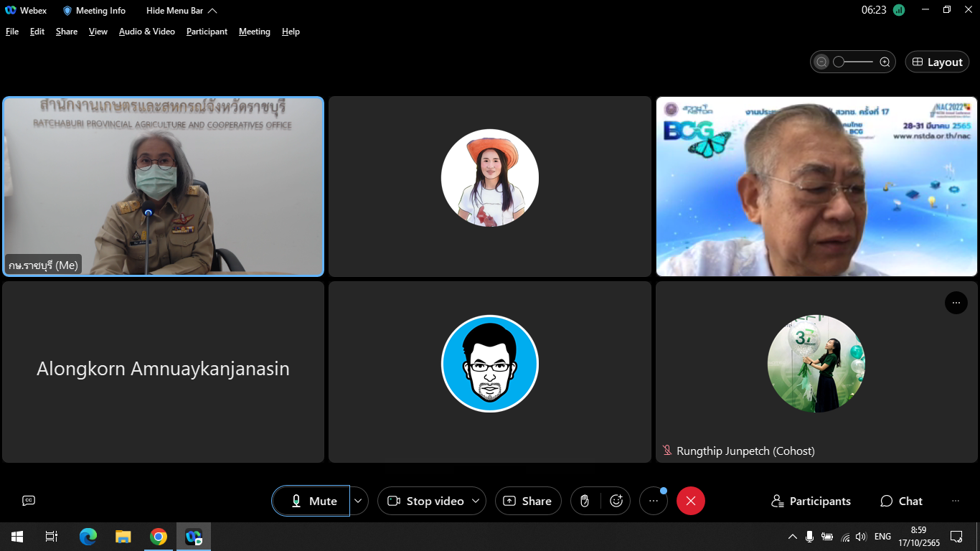The width and height of the screenshot is (980, 551).
Task: Click the raise hand icon
Action: pyautogui.click(x=585, y=501)
